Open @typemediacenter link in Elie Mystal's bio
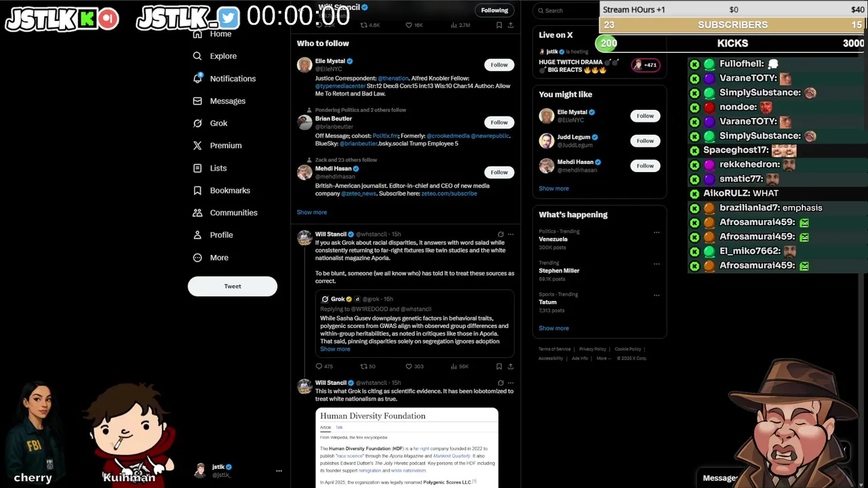The height and width of the screenshot is (488, 868). point(340,86)
